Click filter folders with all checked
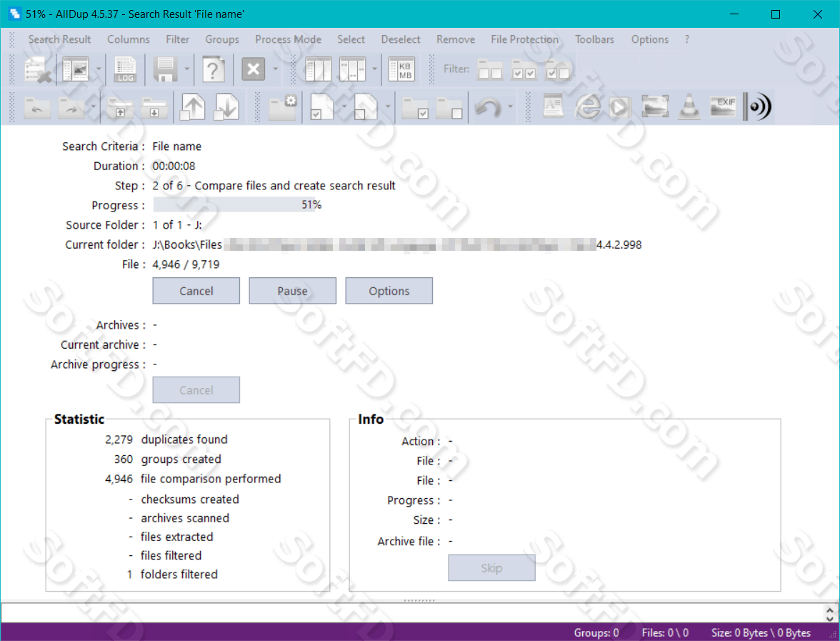The width and height of the screenshot is (840, 641). point(524,70)
